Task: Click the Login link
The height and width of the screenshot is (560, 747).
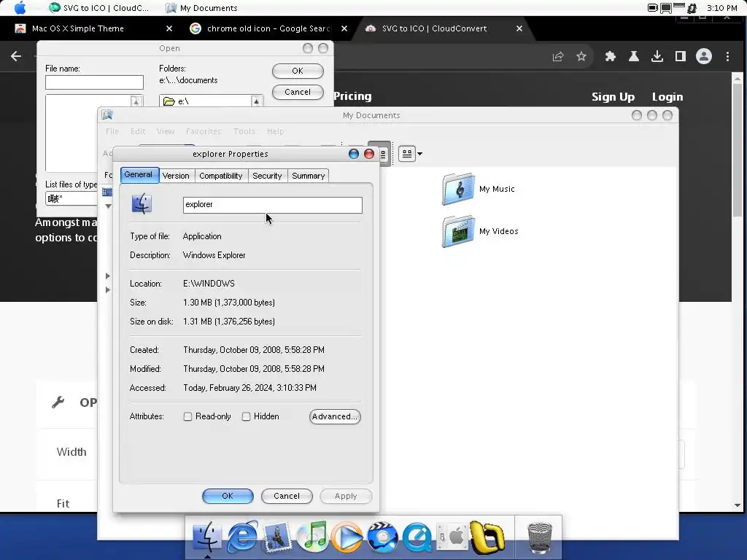Action: [667, 97]
